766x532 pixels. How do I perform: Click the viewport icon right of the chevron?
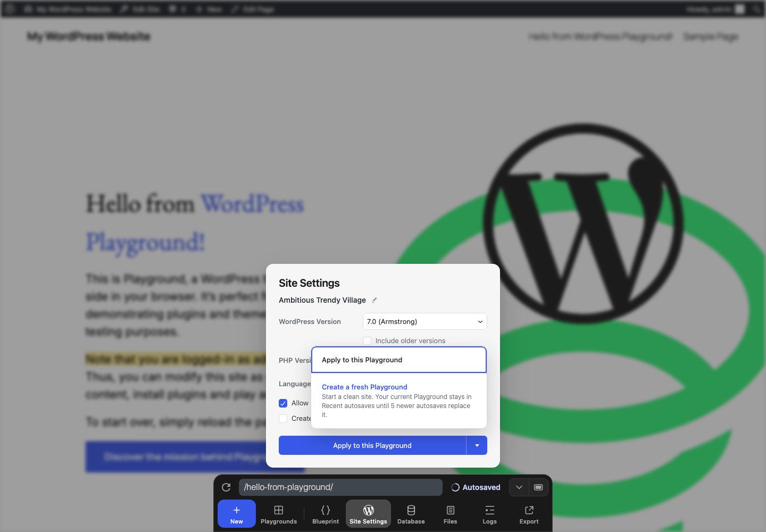point(538,487)
